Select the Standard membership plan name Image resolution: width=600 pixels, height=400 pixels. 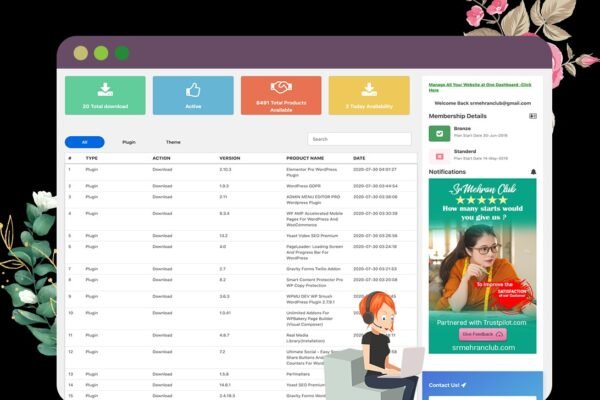465,151
